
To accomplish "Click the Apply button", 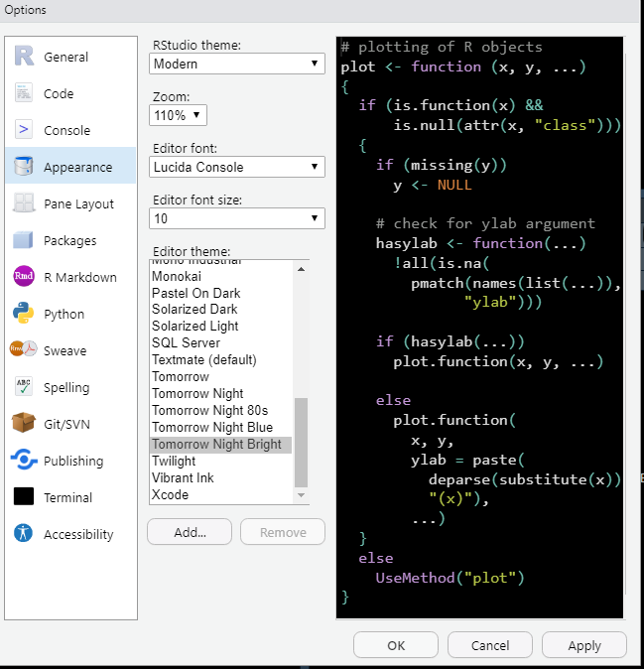I will 584,644.
